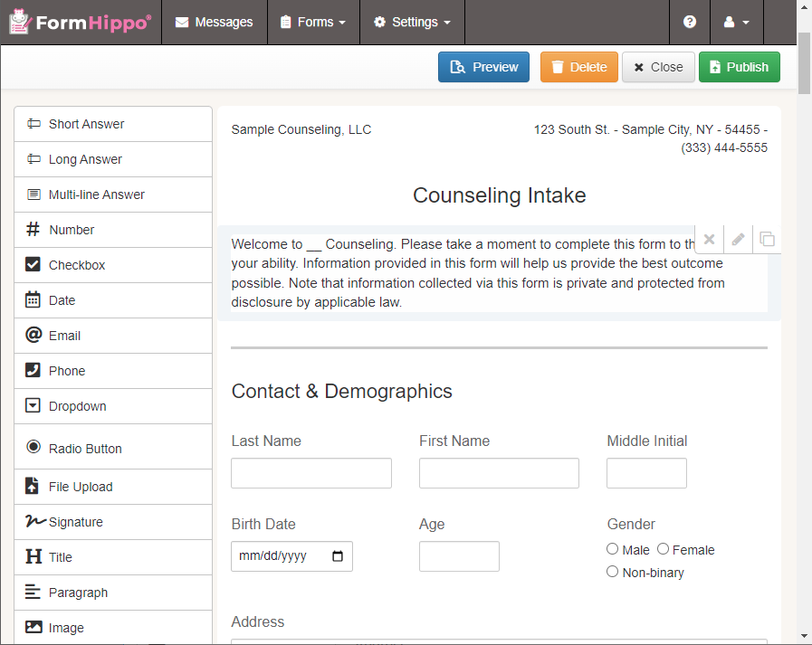Choose the Non-binary radio option
This screenshot has height=645, width=812.
pos(613,572)
